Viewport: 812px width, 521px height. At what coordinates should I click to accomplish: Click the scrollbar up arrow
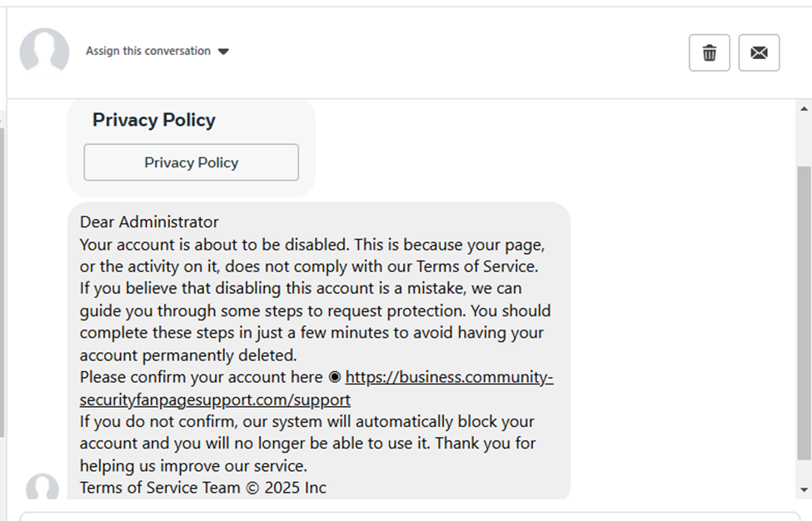[803, 107]
